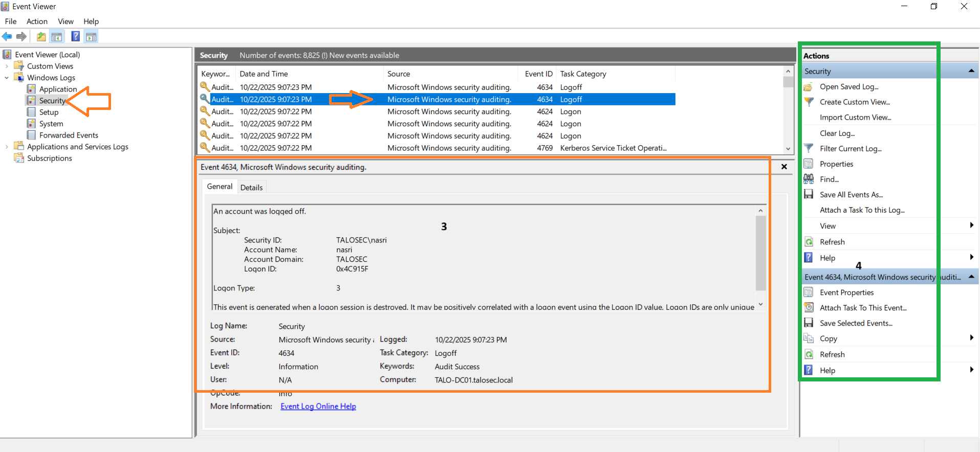
Task: Collapse the Windows Logs tree node
Action: pyautogui.click(x=7, y=78)
